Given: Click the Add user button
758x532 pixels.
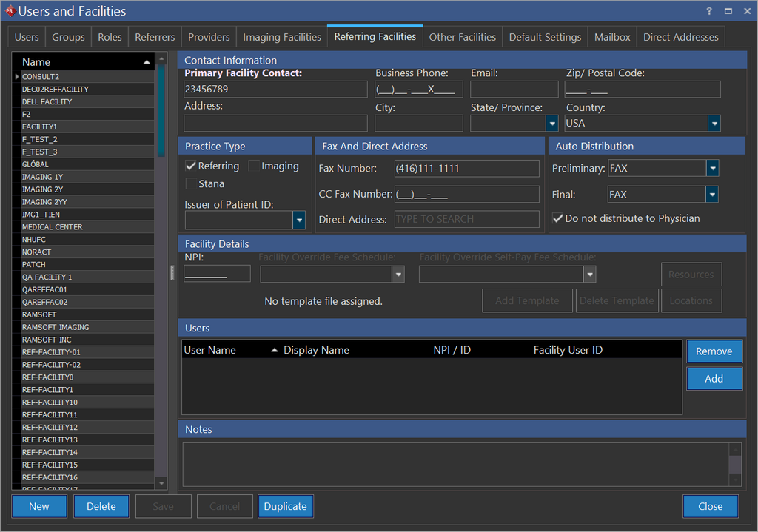Looking at the screenshot, I should pos(714,379).
